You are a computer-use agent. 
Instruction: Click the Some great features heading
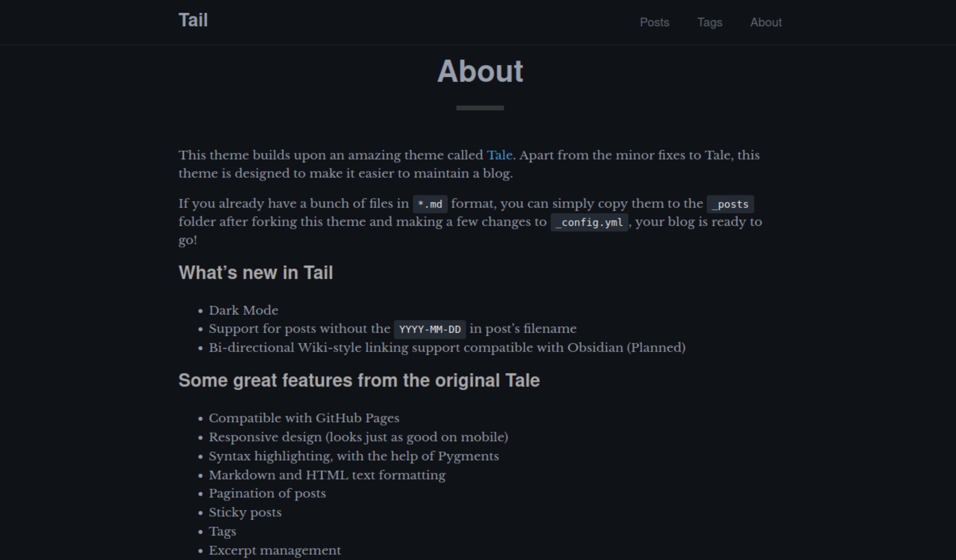coord(360,381)
